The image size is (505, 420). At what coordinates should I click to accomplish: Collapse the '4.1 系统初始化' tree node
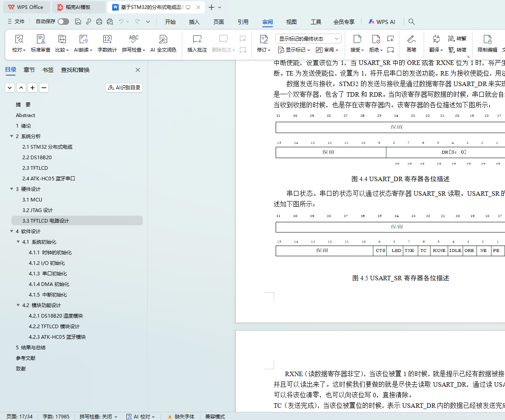pos(18,242)
